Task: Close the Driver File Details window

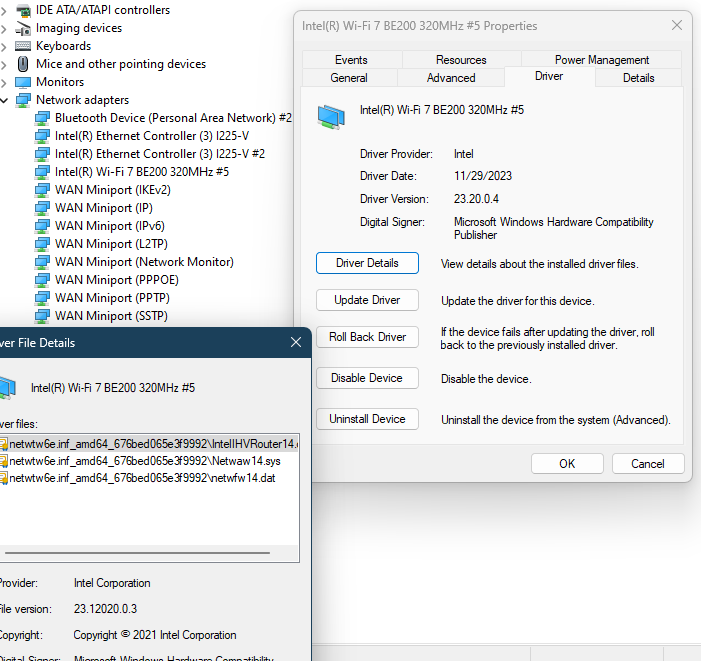Action: coord(296,342)
